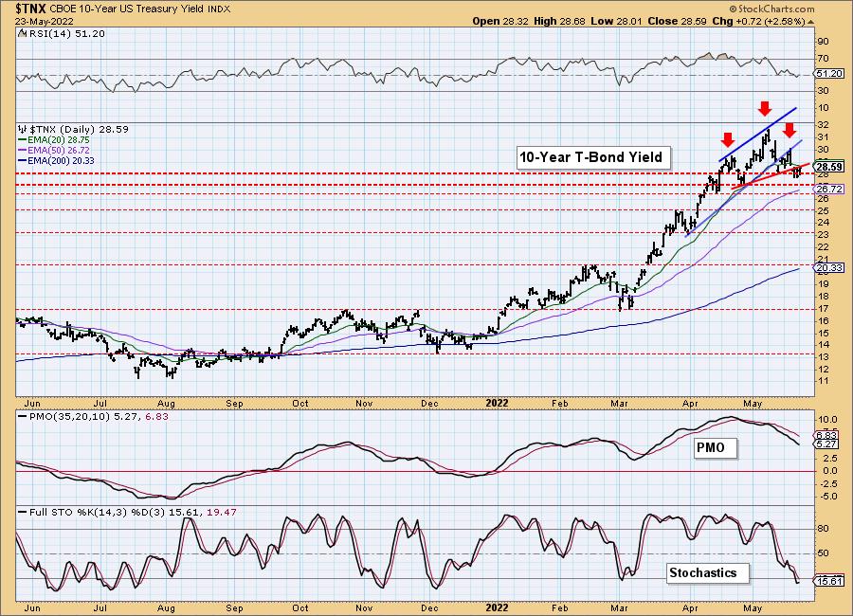This screenshot has height=616, width=853.
Task: Click the 15.61 stochastic value tag on right
Action: coord(828,581)
